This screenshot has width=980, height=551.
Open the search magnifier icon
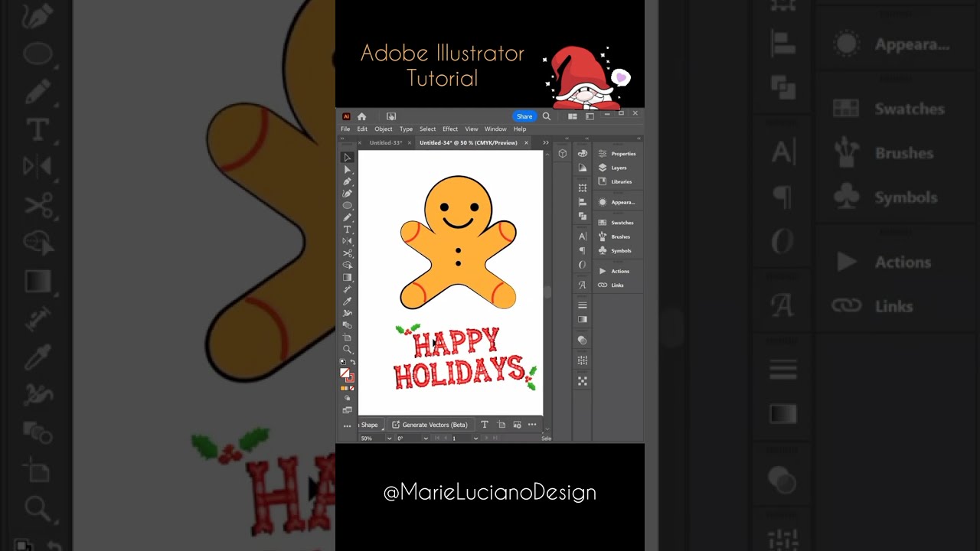pyautogui.click(x=547, y=116)
